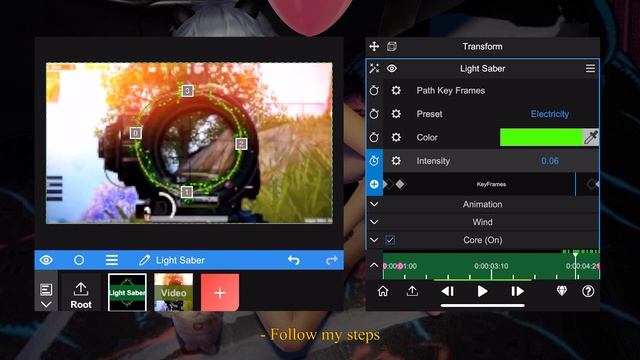The image size is (640, 360).
Task: Select the solid Intensity keyframe diamond
Action: 400,184
